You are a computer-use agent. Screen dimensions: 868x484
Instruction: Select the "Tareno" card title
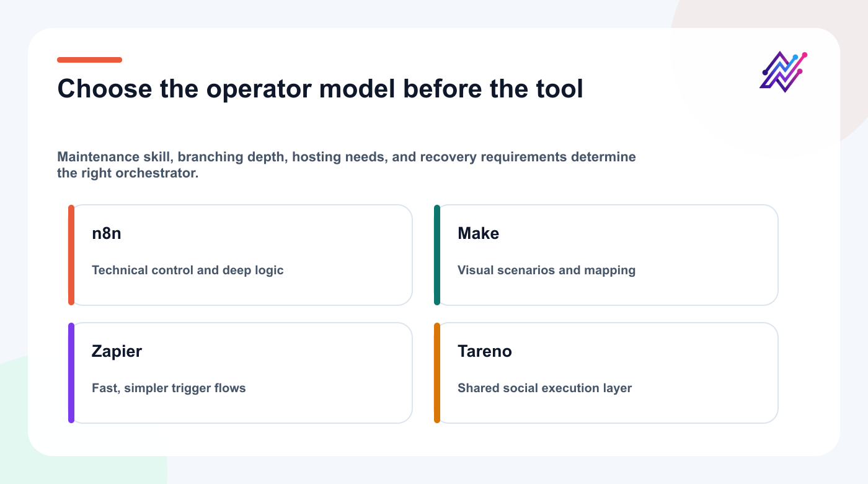[485, 352]
